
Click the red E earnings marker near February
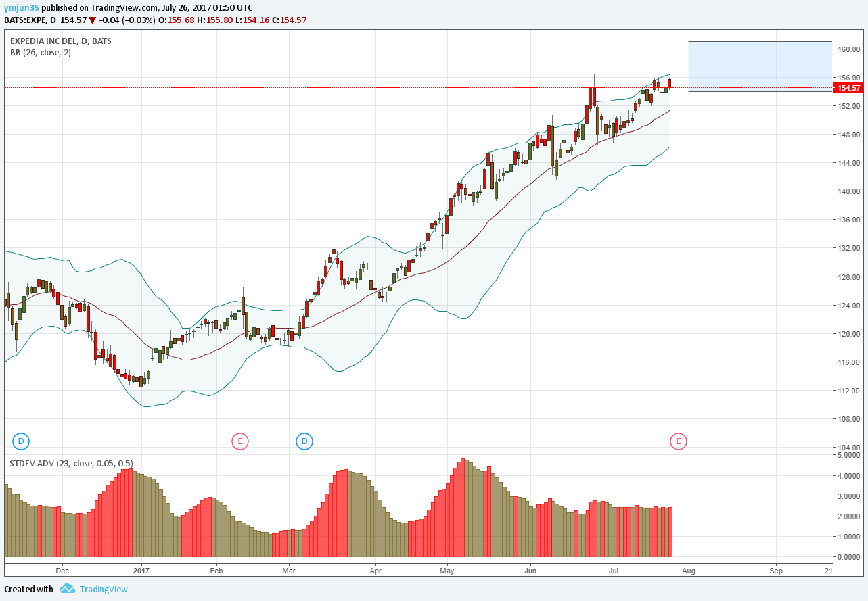pos(239,441)
